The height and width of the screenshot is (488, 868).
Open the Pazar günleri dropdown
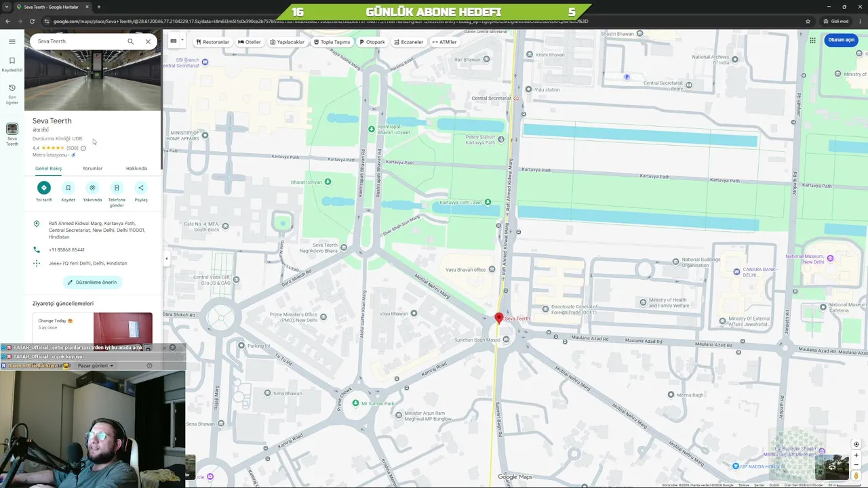94,366
